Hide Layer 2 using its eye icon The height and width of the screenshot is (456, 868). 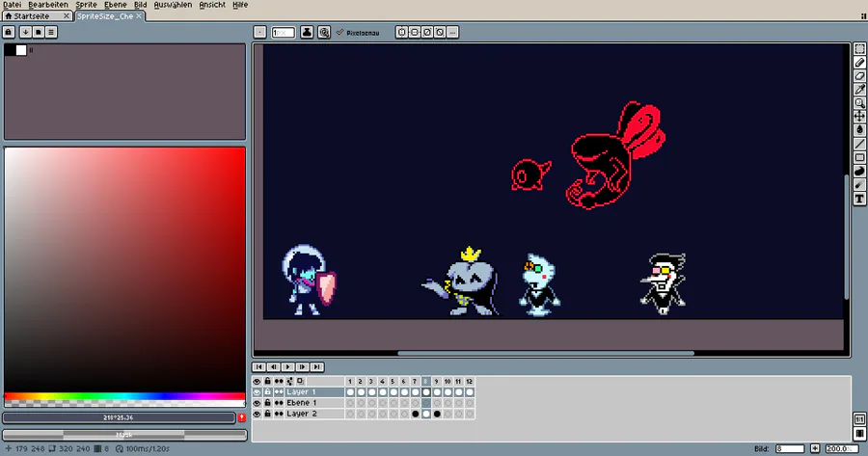(x=257, y=414)
